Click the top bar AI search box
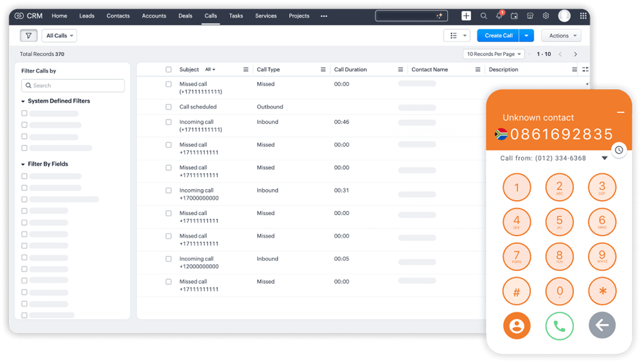642x364 pixels. (x=411, y=16)
